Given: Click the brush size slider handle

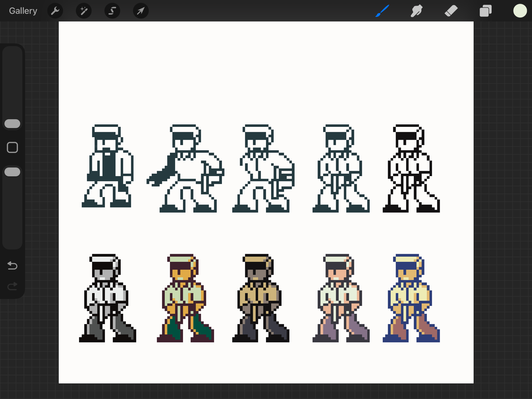Looking at the screenshot, I should click(x=13, y=124).
